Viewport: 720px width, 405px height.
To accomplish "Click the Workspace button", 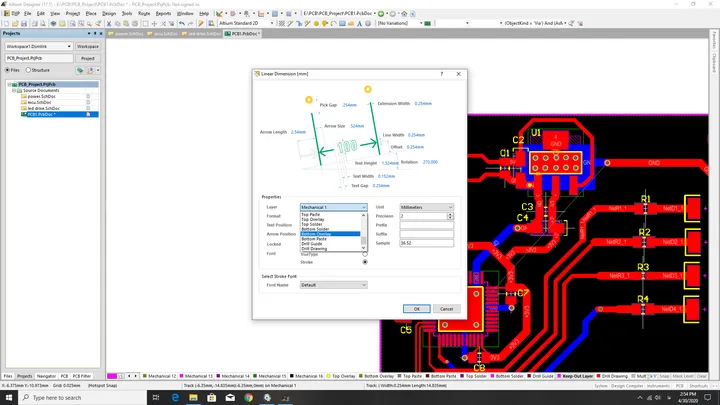I will [88, 46].
